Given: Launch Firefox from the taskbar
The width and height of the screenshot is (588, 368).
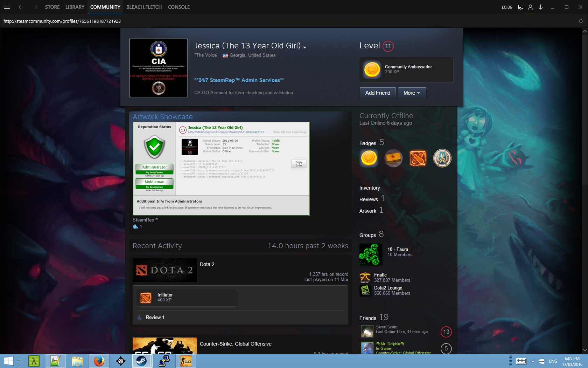Looking at the screenshot, I should tap(99, 361).
